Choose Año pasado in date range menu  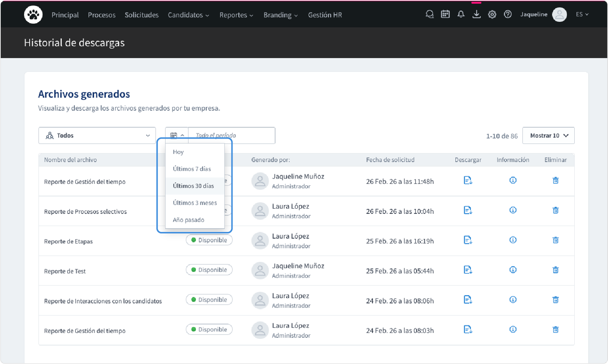[188, 220]
